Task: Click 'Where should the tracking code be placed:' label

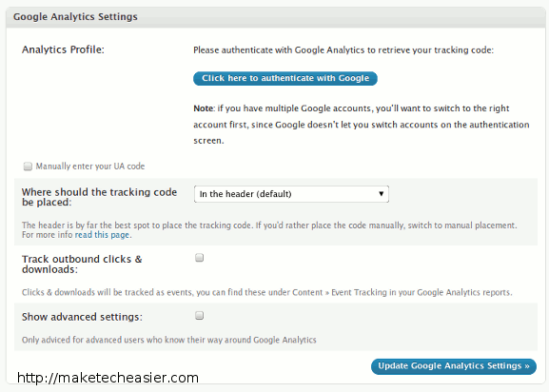Action: click(99, 197)
